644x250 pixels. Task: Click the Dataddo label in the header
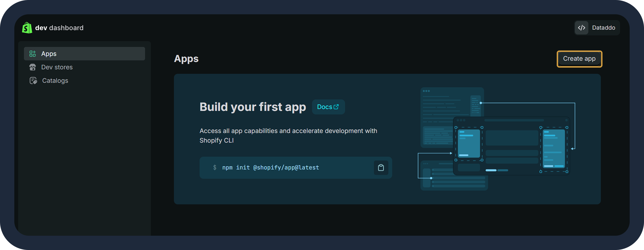coord(603,28)
